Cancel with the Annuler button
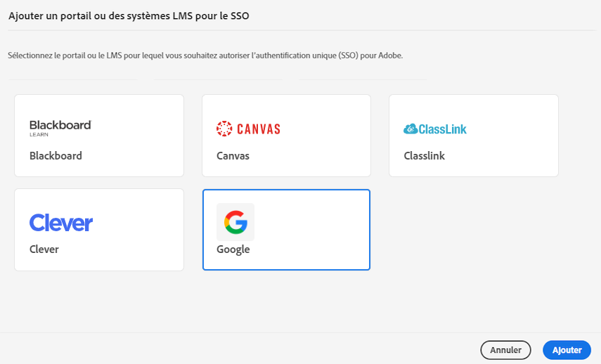This screenshot has width=601, height=364. click(505, 350)
